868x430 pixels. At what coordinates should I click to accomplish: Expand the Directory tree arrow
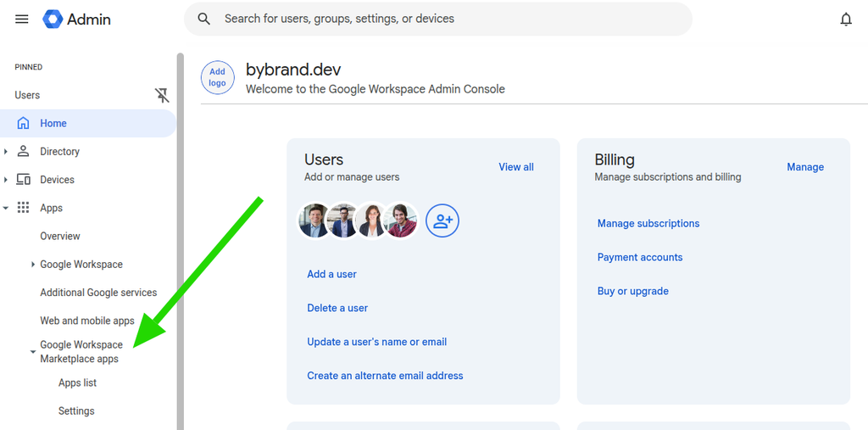6,151
